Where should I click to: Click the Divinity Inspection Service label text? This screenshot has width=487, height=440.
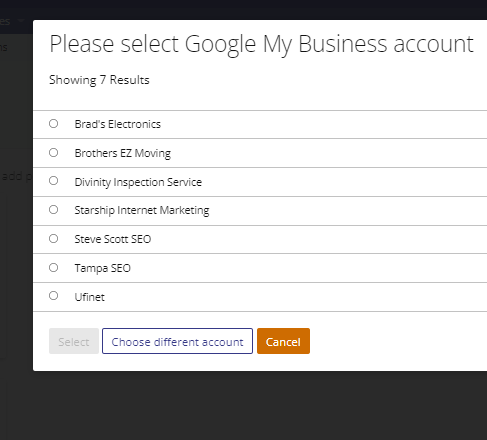click(x=138, y=182)
